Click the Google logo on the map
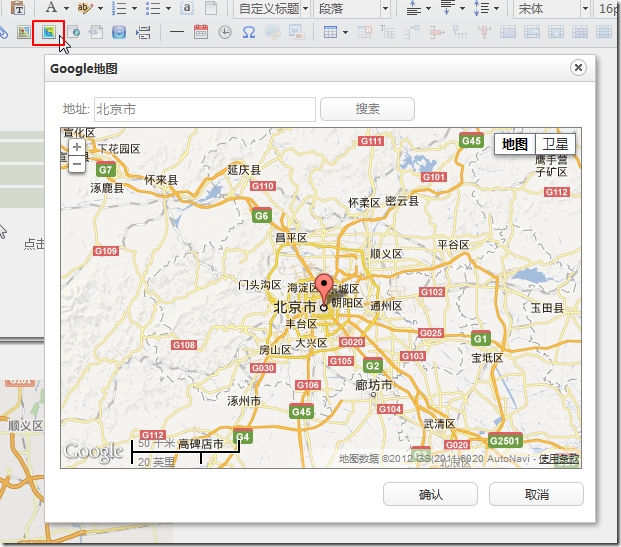Viewport: 621px width, 547px height. click(94, 452)
